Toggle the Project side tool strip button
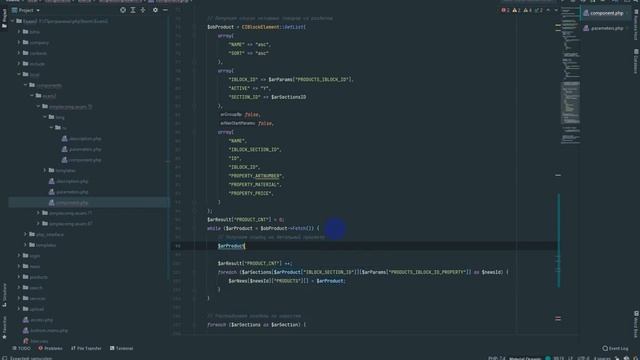640x360 pixels. point(4,19)
